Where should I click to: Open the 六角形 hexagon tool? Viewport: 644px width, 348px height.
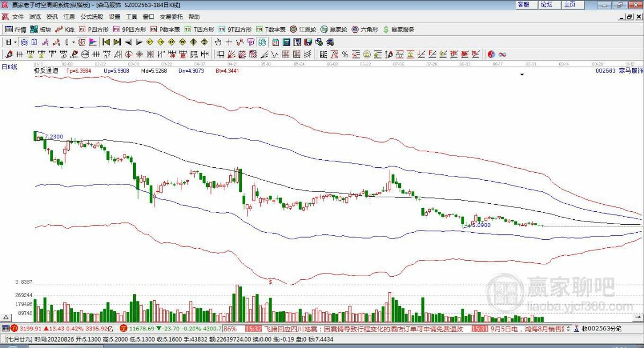click(365, 29)
